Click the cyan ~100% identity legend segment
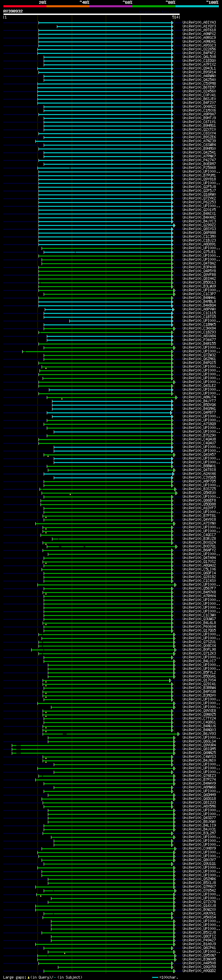The image size is (222, 980). point(197,7)
